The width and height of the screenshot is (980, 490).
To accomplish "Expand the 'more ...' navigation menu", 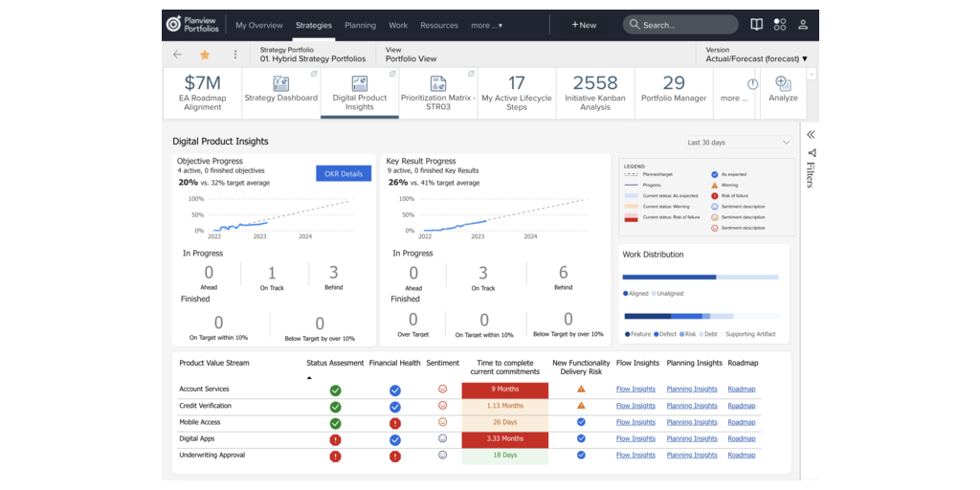I will pos(486,26).
